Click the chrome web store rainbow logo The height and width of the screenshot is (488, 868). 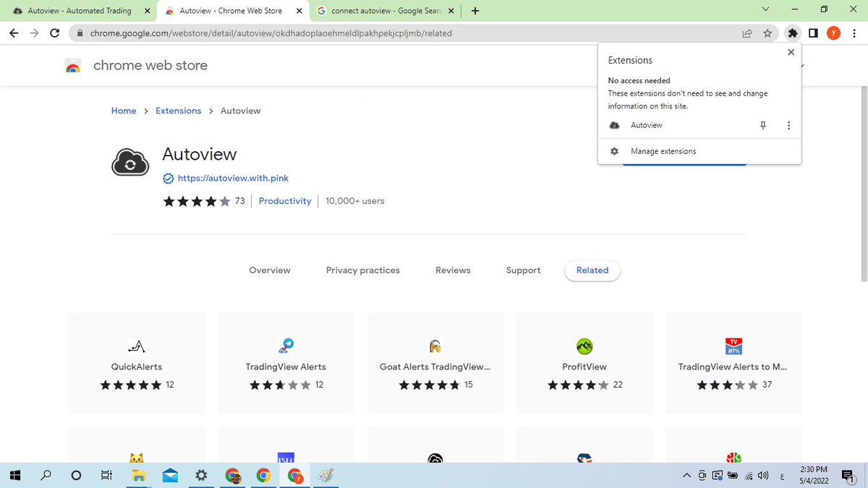73,66
